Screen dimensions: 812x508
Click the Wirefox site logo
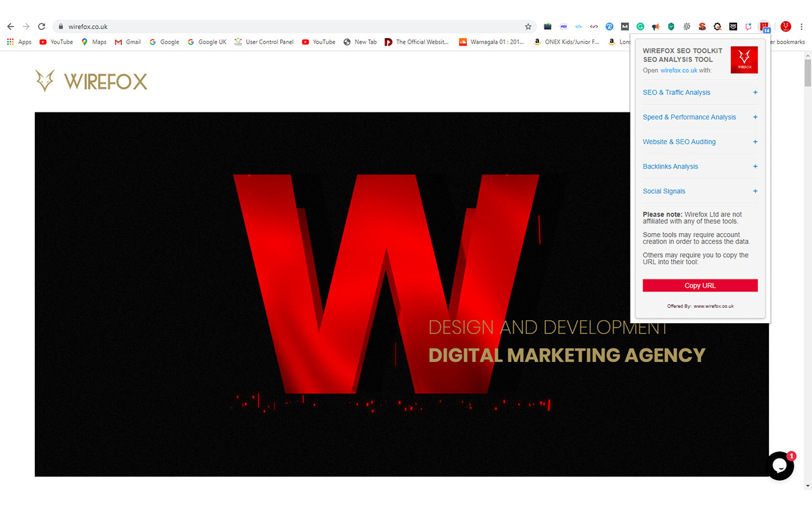[x=91, y=81]
